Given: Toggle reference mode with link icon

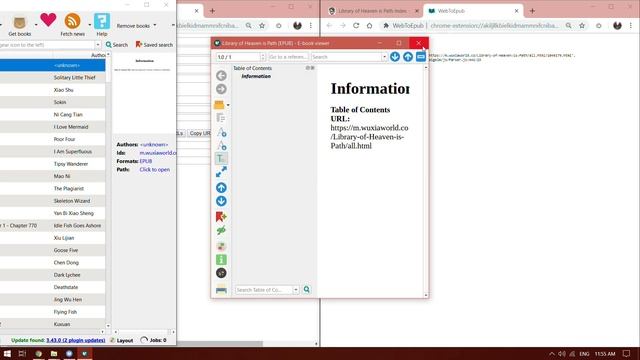Looking at the screenshot, I should pos(221,231).
